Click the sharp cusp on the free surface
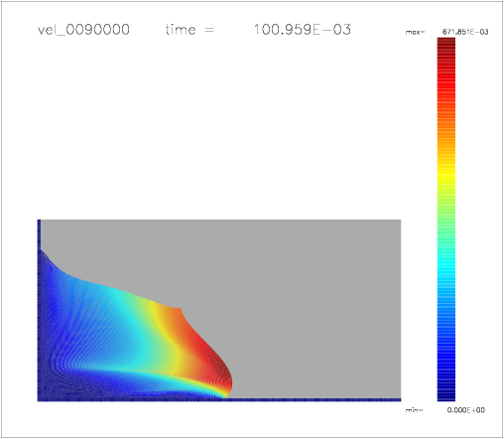 click(x=181, y=309)
